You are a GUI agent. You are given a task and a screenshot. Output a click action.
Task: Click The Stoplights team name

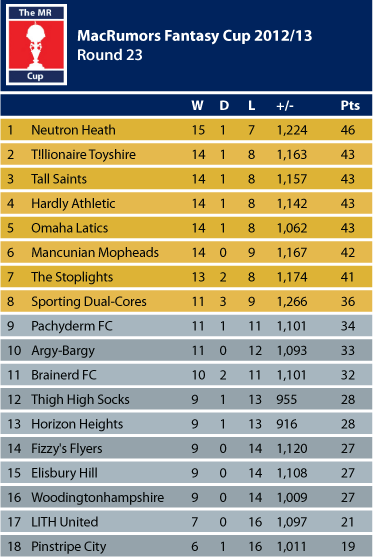point(72,277)
